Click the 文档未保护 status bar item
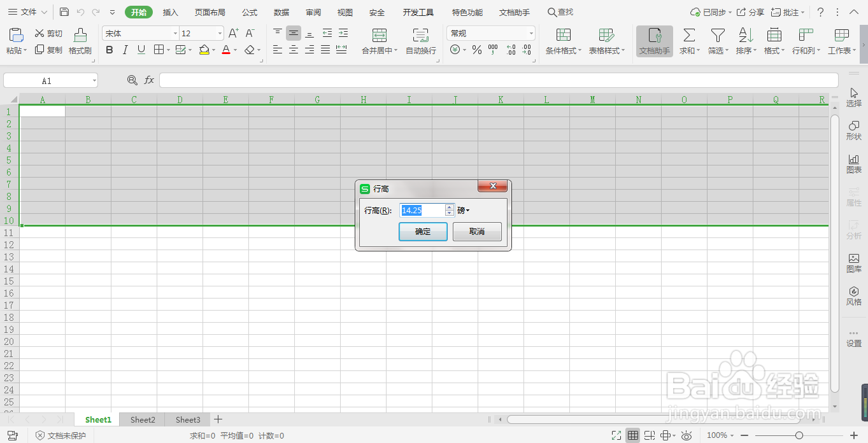Image resolution: width=868 pixels, height=443 pixels. [61, 435]
